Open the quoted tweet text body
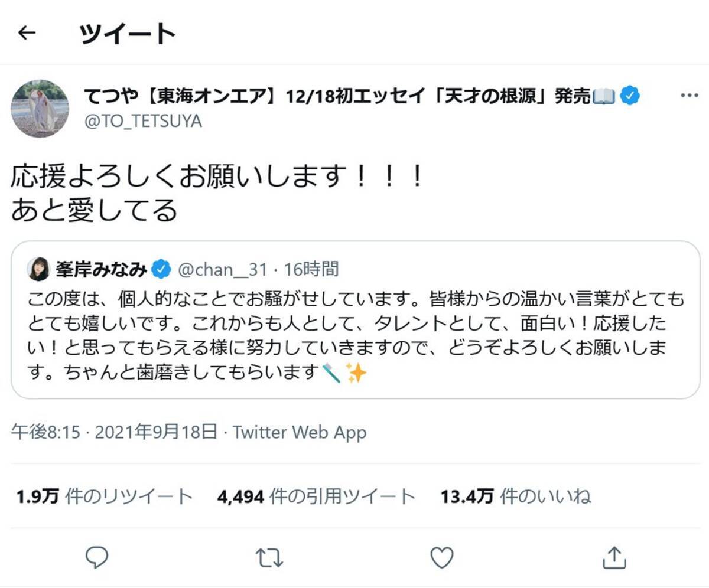 point(354,337)
